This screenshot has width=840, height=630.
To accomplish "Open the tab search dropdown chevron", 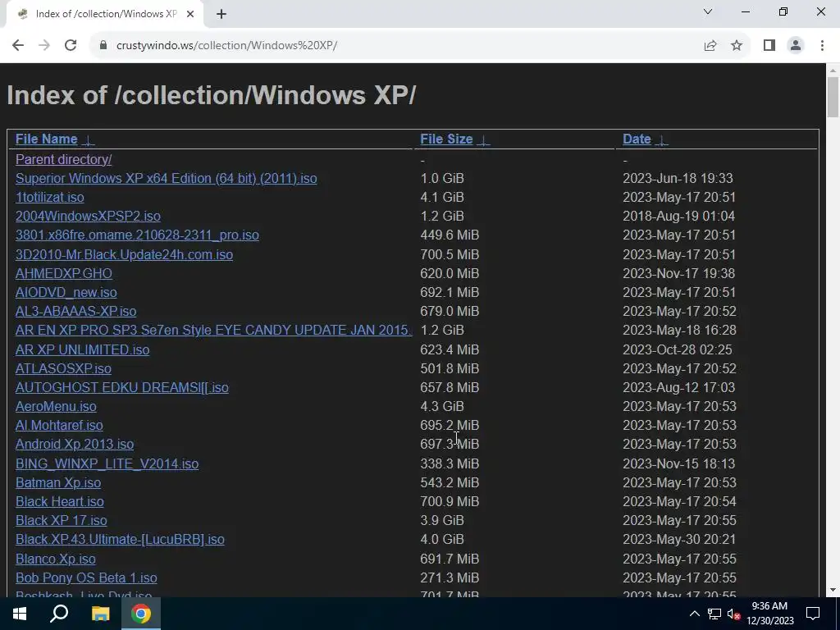I will pos(708,11).
